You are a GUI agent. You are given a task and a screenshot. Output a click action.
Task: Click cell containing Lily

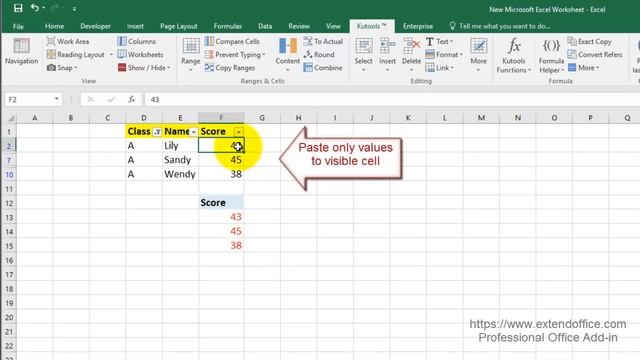pos(180,146)
